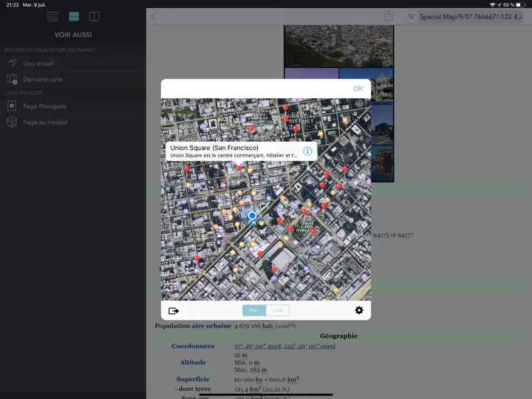The width and height of the screenshot is (532, 399).
Task: Open the book/reader icon in sidebar header
Action: [94, 16]
